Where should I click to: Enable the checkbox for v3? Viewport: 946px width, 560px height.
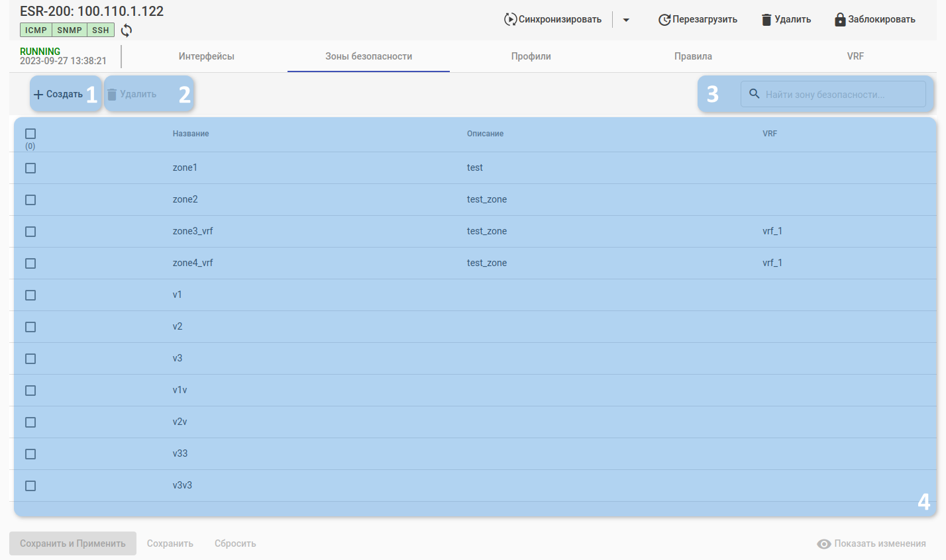click(30, 359)
